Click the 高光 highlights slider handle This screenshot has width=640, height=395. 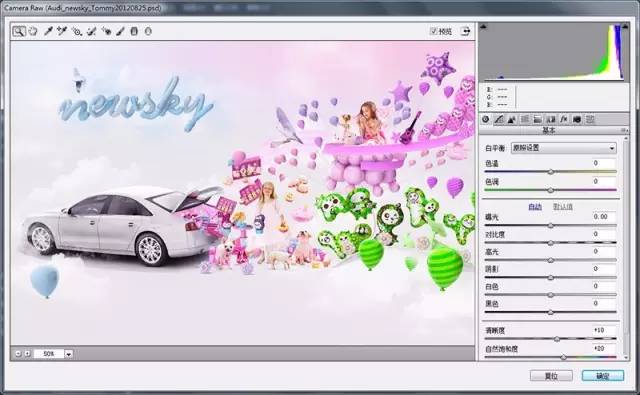tap(551, 260)
